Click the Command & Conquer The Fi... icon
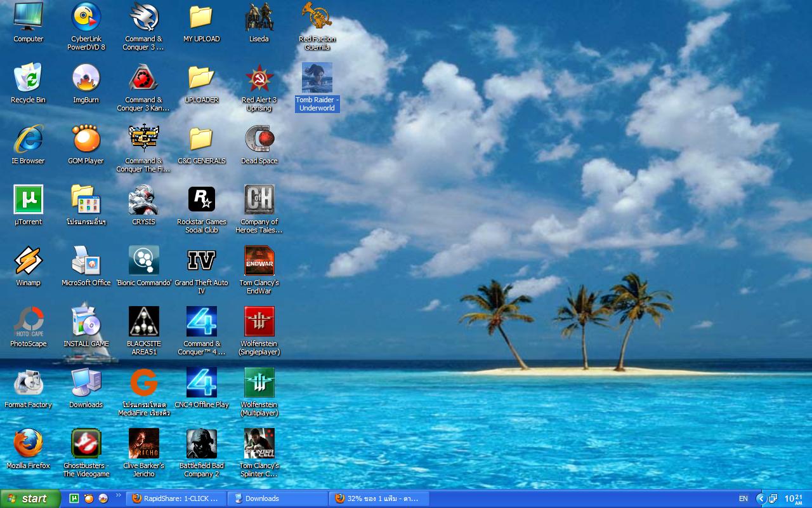The width and height of the screenshot is (812, 508). click(143, 139)
